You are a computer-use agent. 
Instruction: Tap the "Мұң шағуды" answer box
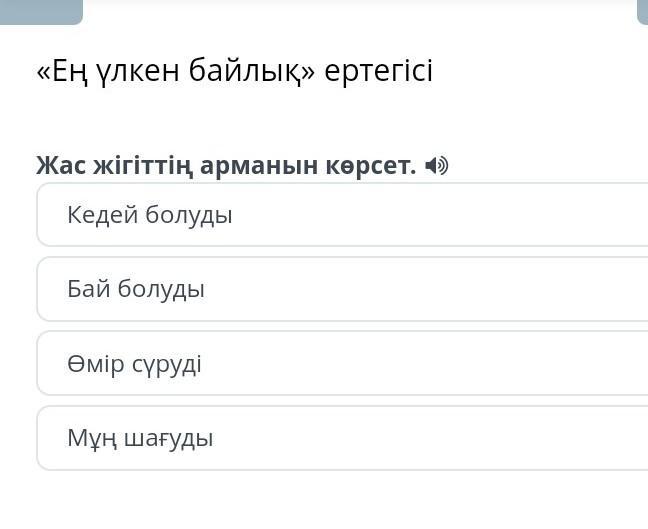coord(340,438)
